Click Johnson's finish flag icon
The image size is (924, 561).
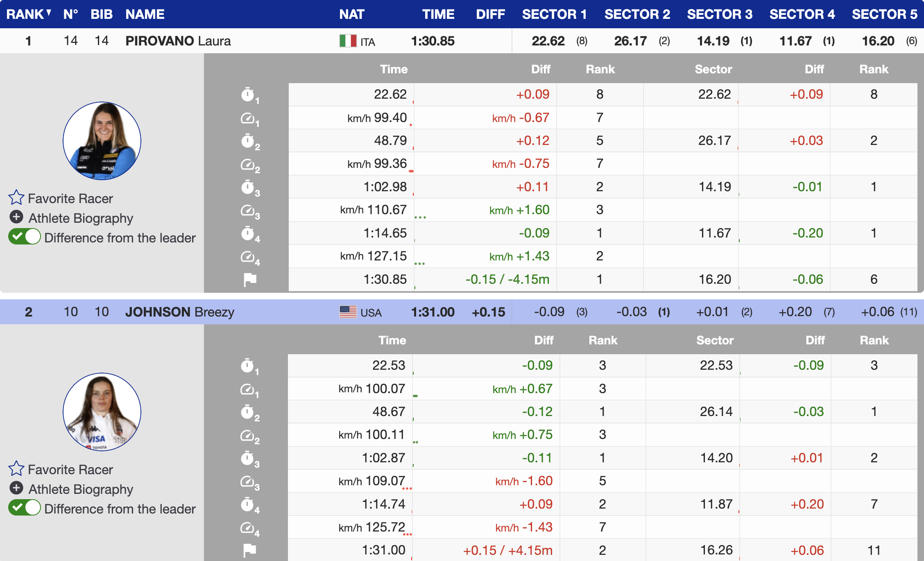(250, 550)
